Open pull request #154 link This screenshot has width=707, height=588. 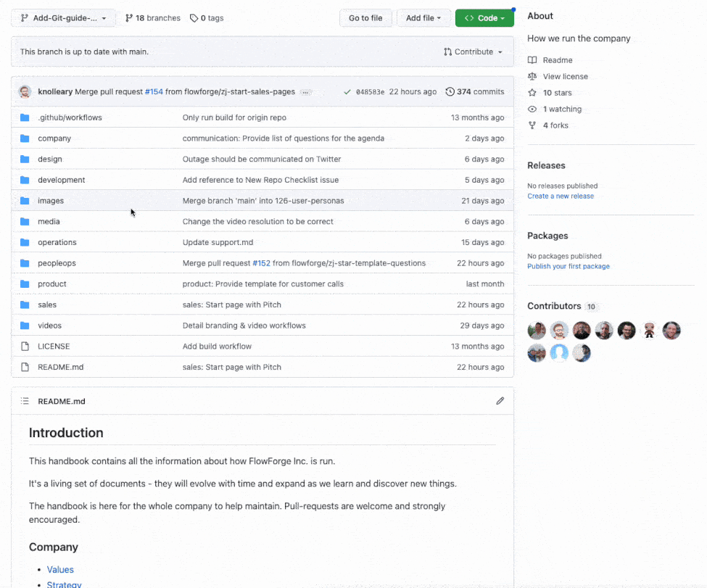point(153,92)
